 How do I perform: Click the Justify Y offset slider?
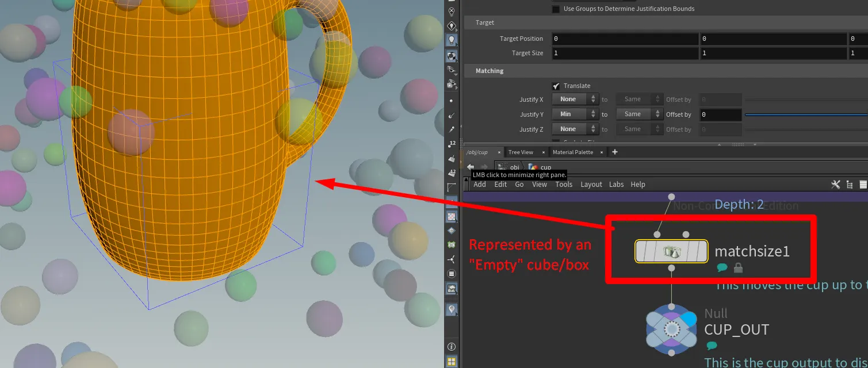pos(805,114)
